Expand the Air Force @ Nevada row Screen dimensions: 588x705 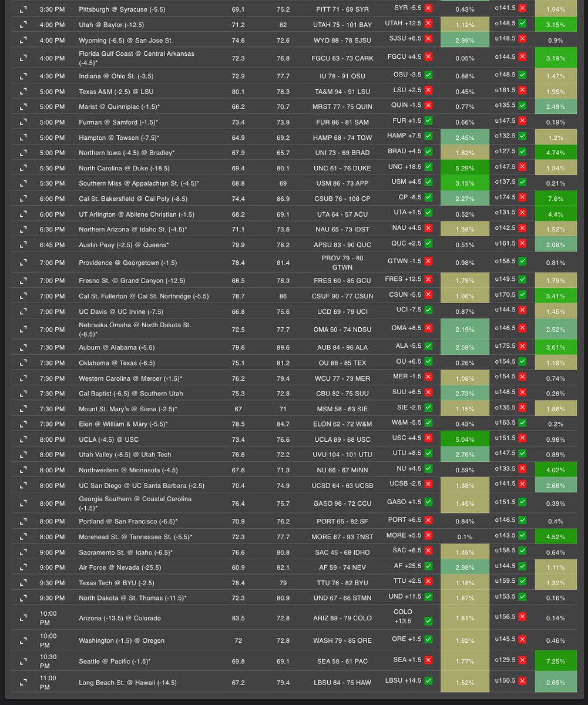23,568
